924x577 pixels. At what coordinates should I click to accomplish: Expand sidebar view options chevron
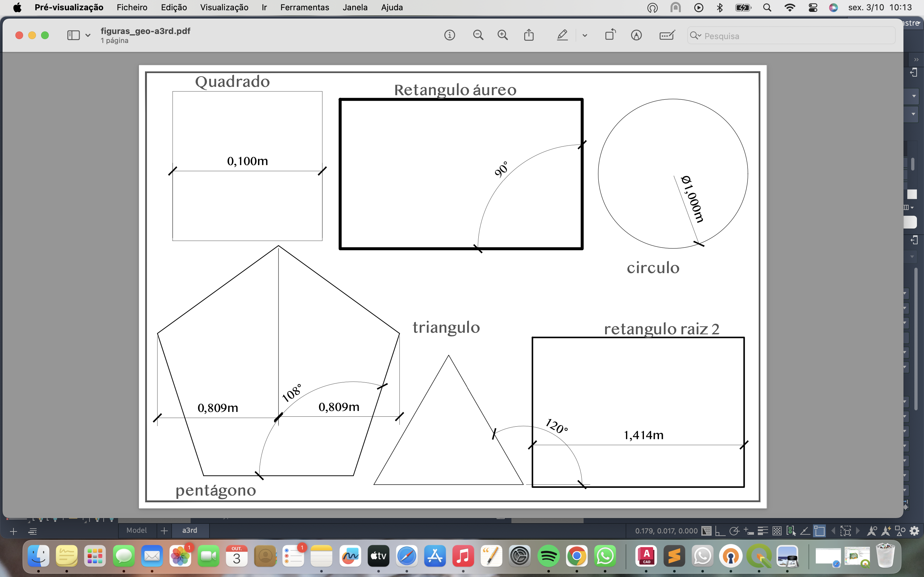coord(88,36)
